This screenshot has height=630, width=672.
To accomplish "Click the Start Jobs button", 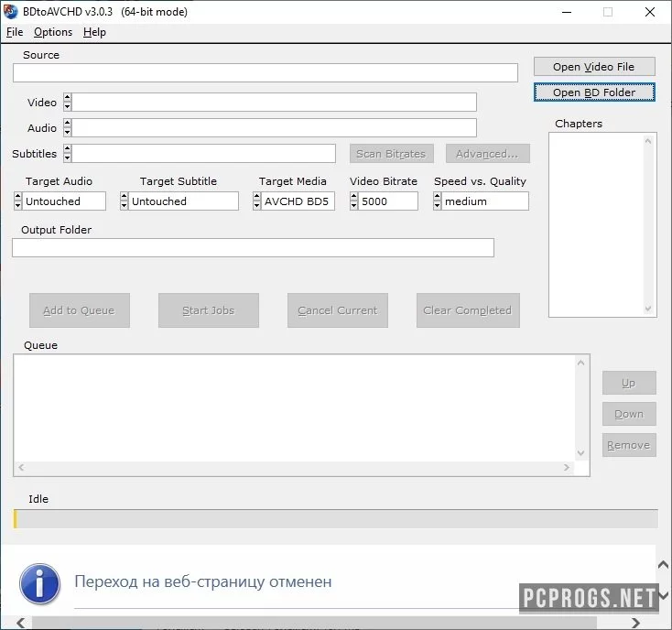I will tap(209, 310).
